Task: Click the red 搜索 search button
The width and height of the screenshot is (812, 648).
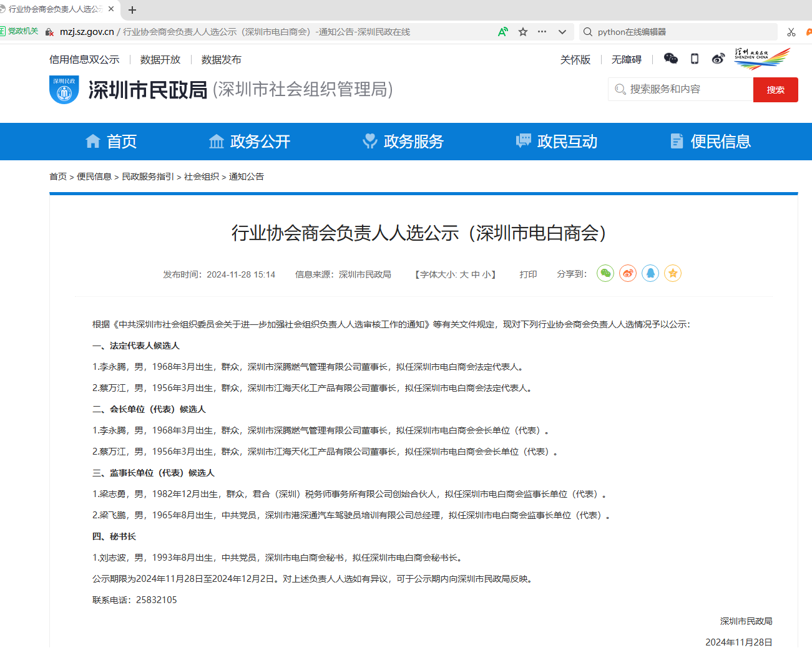Action: [x=775, y=90]
